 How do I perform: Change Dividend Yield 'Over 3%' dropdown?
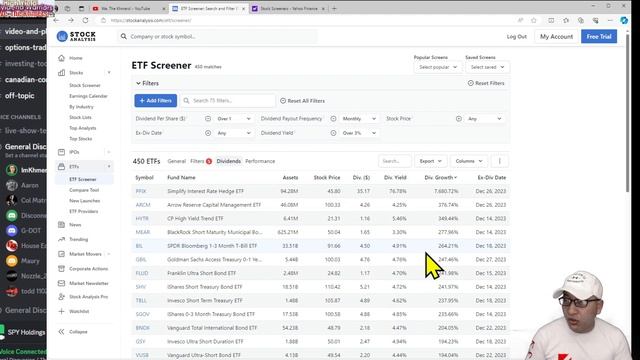click(359, 133)
